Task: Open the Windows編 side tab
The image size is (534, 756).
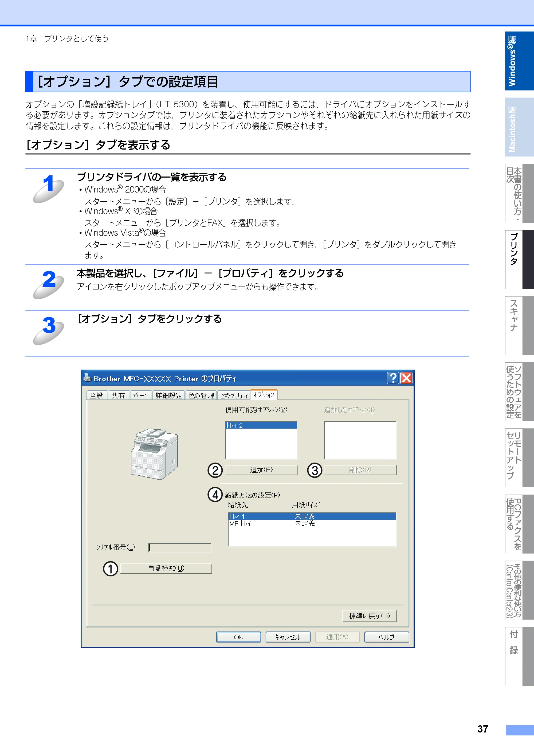Action: [x=519, y=61]
